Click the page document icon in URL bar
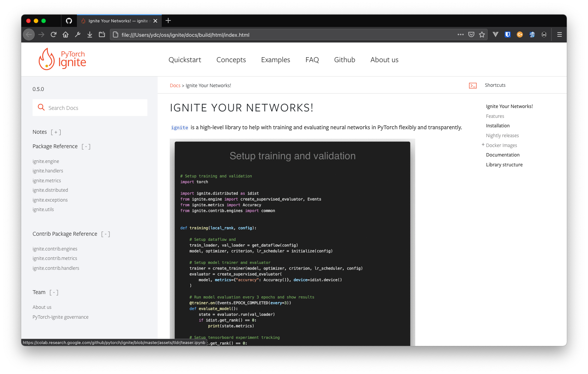This screenshot has width=588, height=374. [116, 34]
